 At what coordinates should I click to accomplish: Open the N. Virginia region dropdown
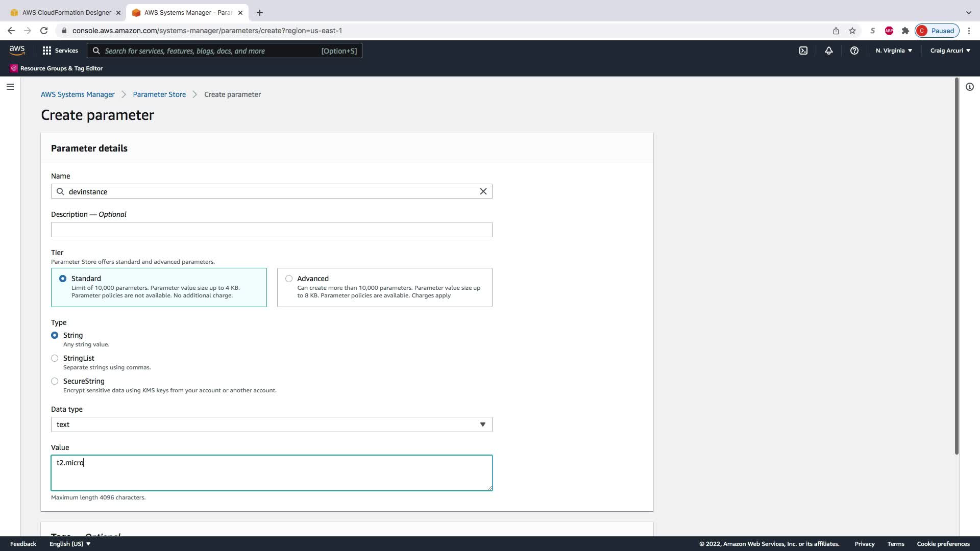coord(893,51)
